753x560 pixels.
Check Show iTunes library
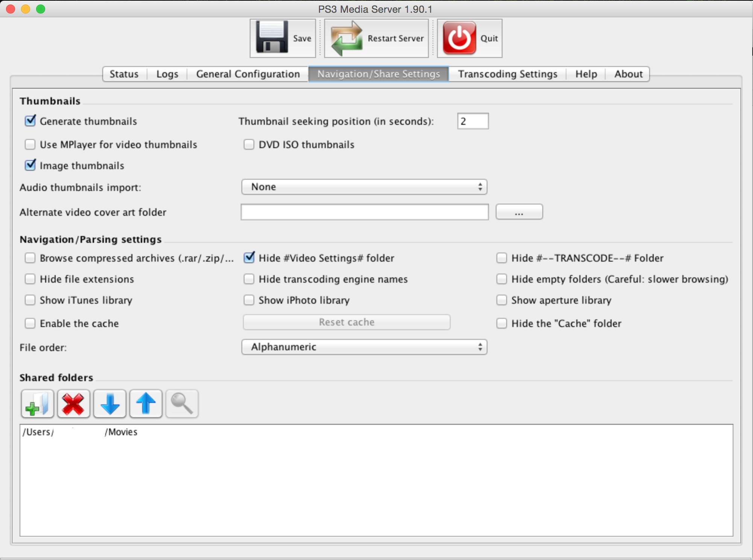click(x=30, y=300)
